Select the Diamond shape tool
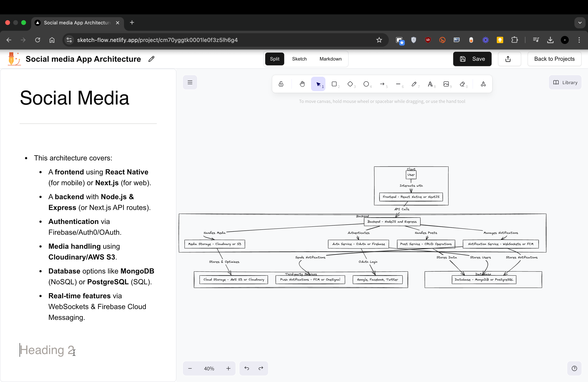The image size is (588, 382). pyautogui.click(x=350, y=84)
